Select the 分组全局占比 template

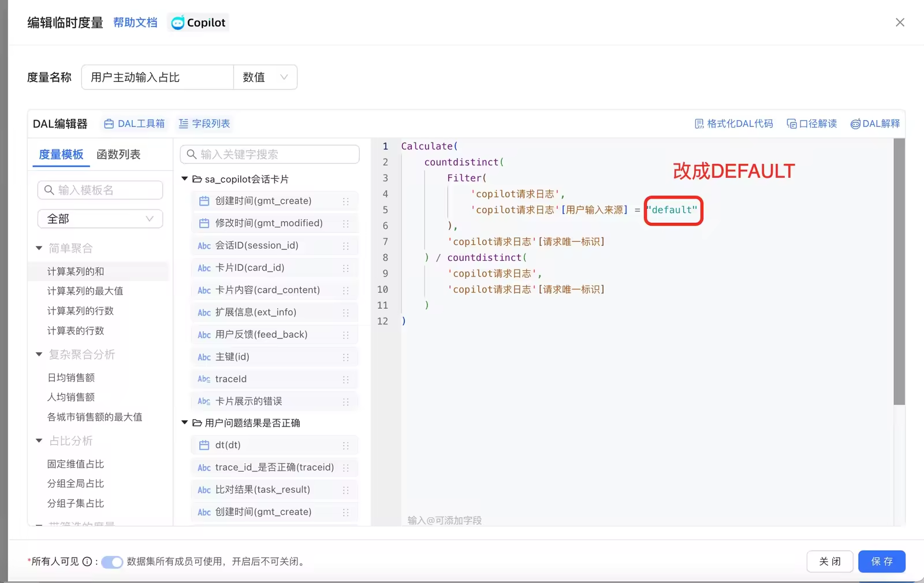point(76,484)
